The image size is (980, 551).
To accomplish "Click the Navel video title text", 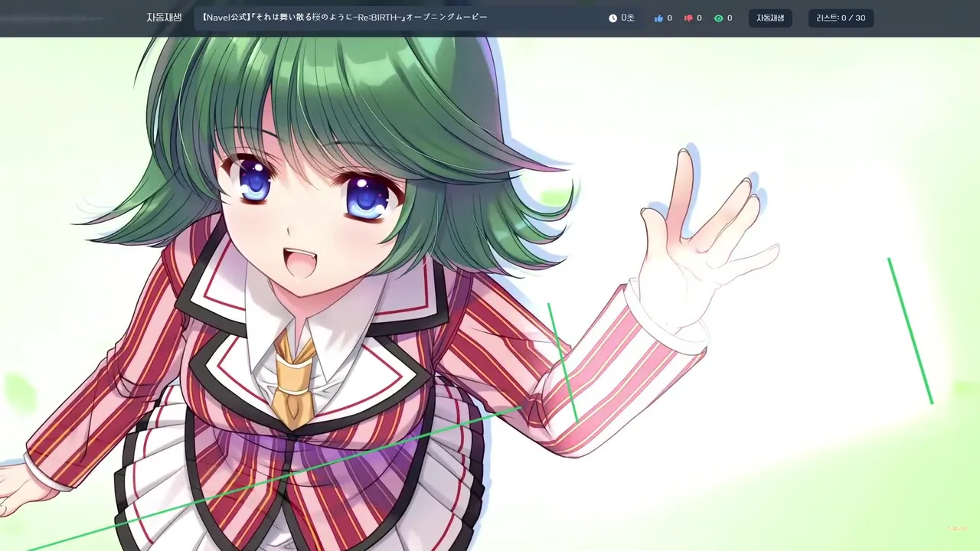I will [345, 17].
